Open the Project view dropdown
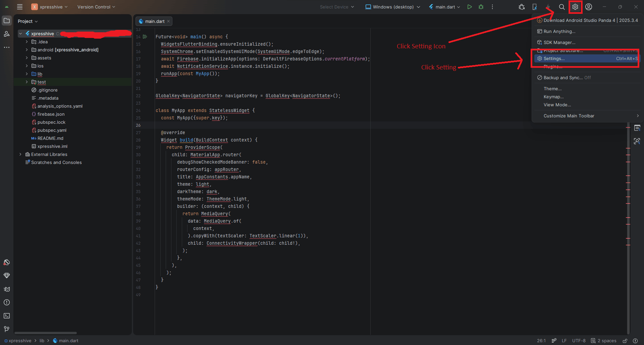This screenshot has height=345, width=644. coord(28,21)
